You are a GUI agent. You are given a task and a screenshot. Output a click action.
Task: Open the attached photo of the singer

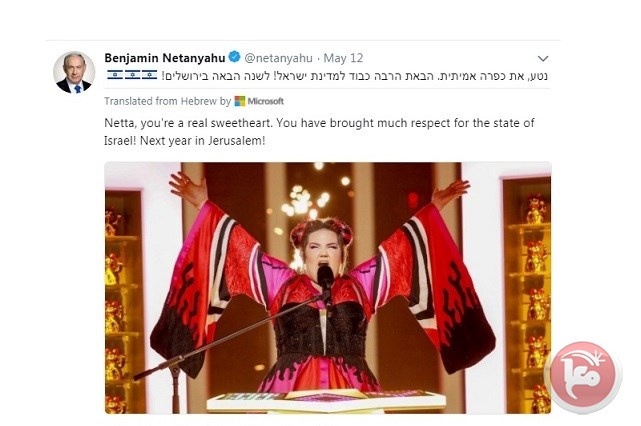pyautogui.click(x=328, y=288)
